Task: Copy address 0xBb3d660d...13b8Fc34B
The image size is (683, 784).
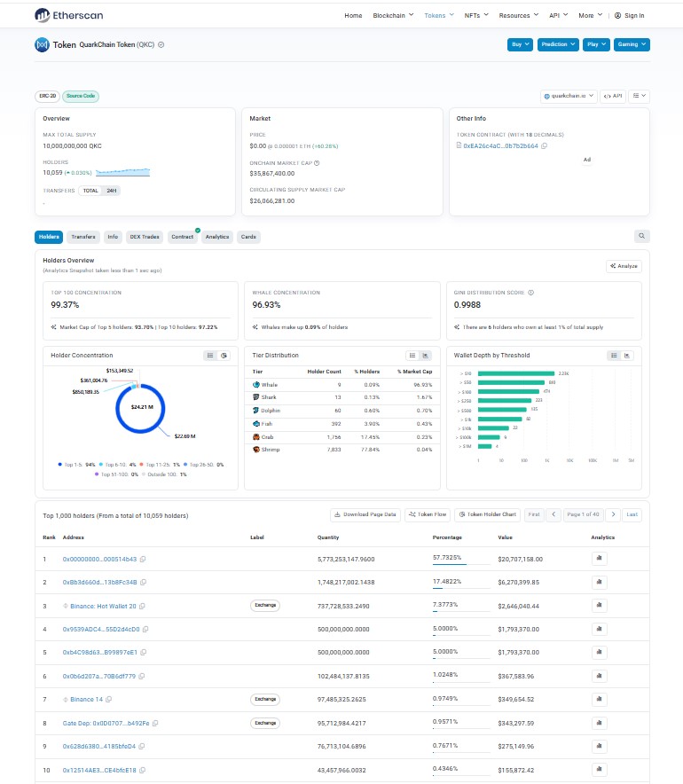Action: point(144,582)
